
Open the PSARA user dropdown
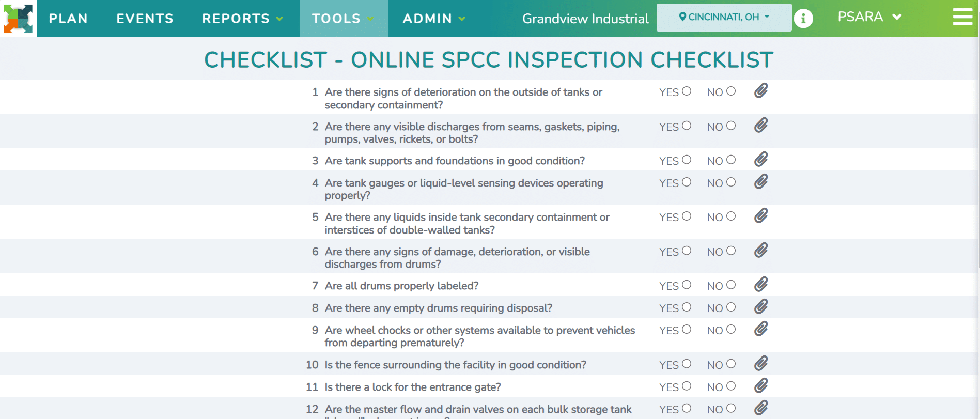(870, 17)
